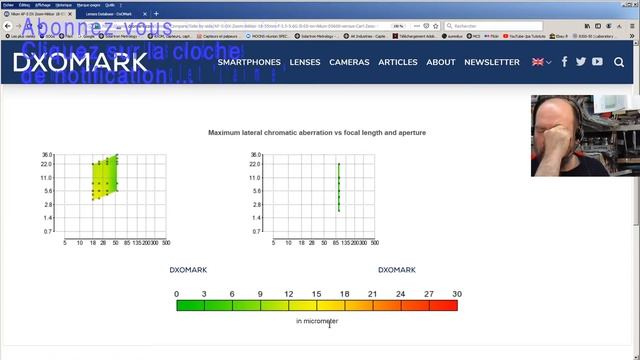Image resolution: width=640 pixels, height=360 pixels.
Task: Click the left DXOMARK label below chart
Action: pos(188,270)
